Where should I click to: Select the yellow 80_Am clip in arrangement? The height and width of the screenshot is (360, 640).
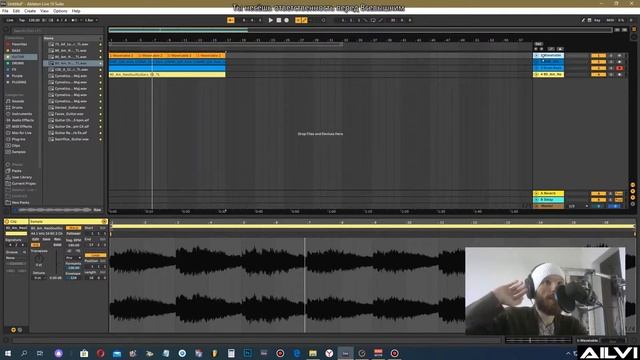[x=167, y=75]
